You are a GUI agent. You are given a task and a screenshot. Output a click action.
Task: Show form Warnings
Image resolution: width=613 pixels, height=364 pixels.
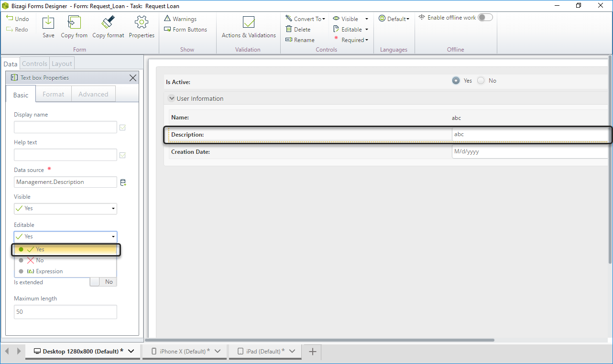coord(180,19)
